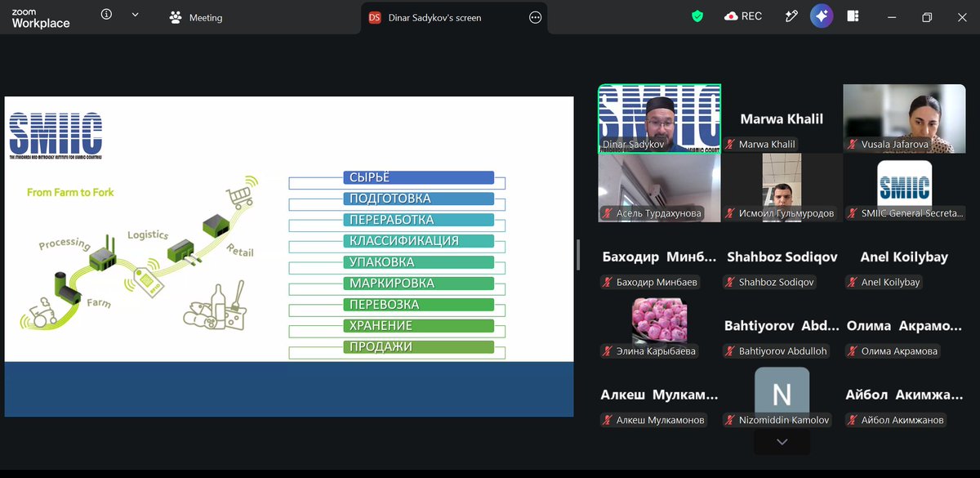Viewport: 980px width, 478px height.
Task: Click the ХРАНЕНИЕ bar on slide
Action: point(418,326)
